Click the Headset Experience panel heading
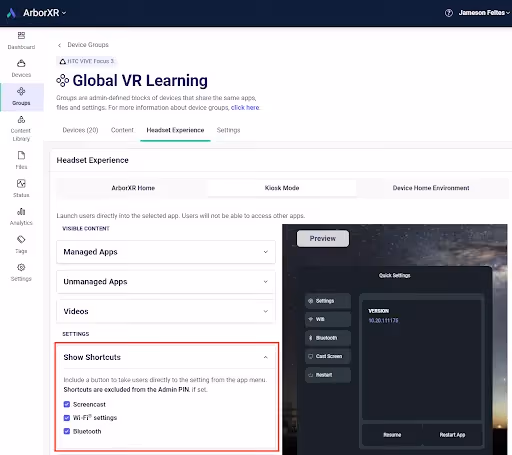 (x=92, y=160)
